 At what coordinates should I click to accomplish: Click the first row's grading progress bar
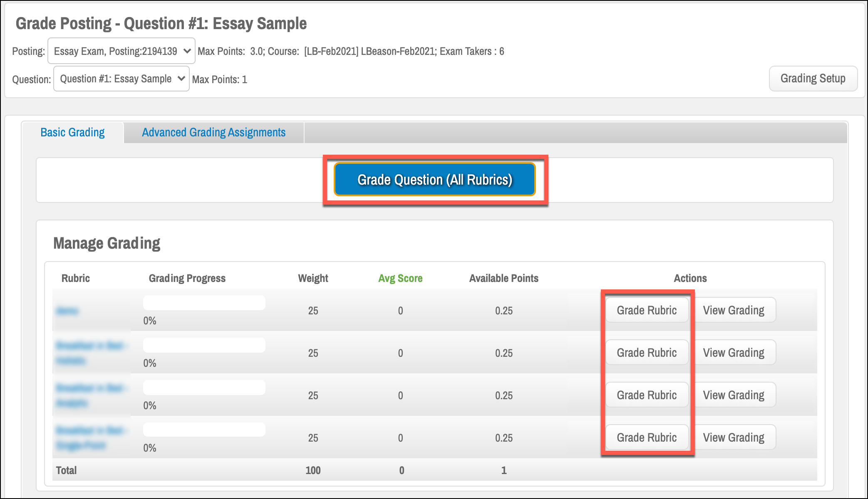coord(204,303)
